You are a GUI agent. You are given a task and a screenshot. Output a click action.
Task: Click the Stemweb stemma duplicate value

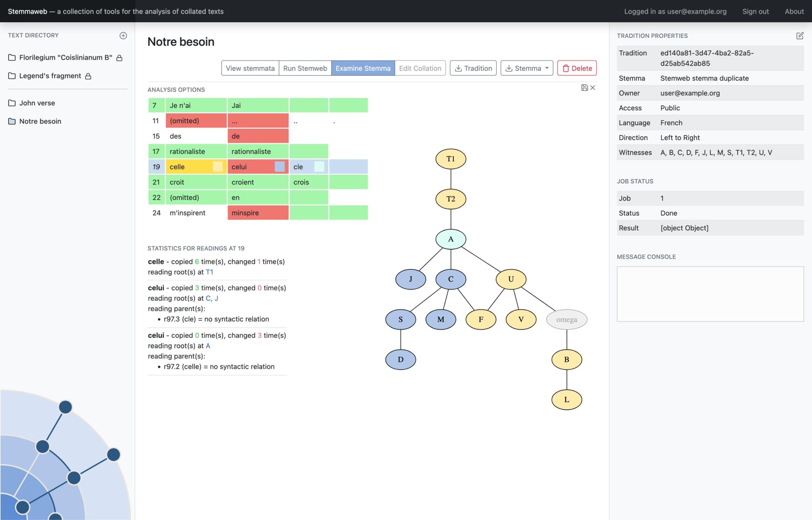(704, 78)
